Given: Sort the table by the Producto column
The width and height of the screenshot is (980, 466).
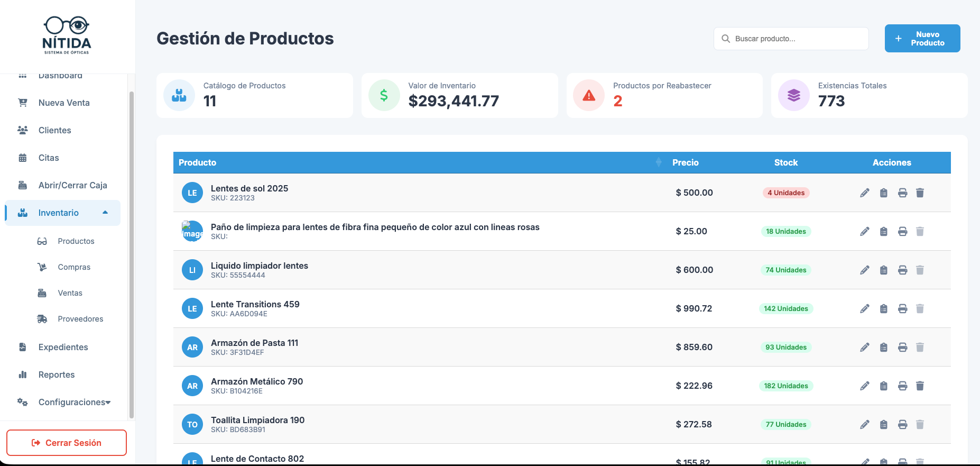Looking at the screenshot, I should [x=658, y=162].
